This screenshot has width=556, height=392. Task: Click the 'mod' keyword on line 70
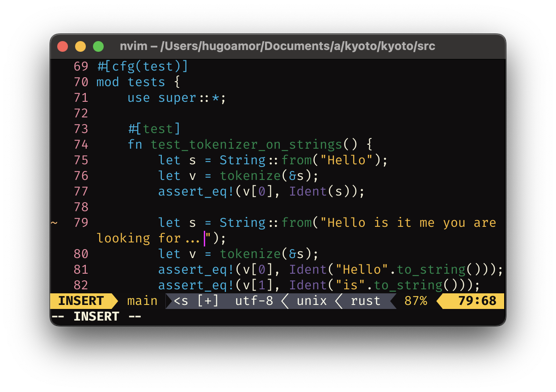[108, 82]
